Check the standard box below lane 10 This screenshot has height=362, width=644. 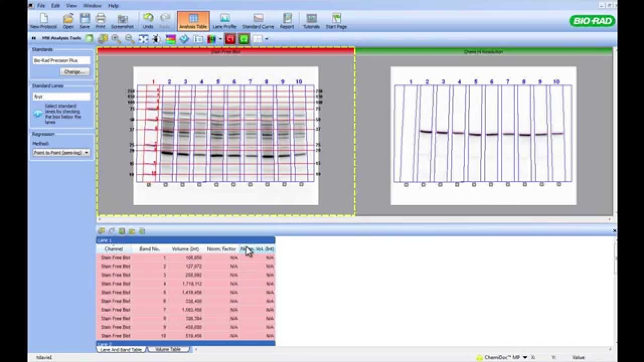pyautogui.click(x=301, y=185)
